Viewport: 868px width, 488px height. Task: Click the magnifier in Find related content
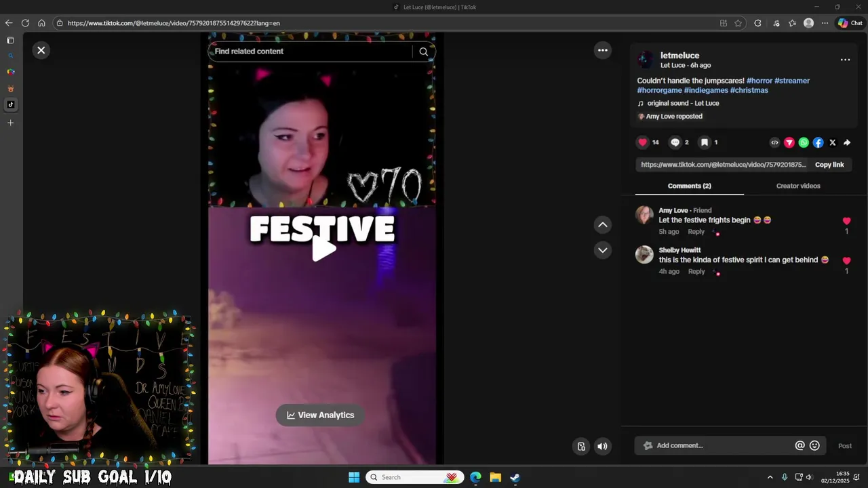coord(423,52)
